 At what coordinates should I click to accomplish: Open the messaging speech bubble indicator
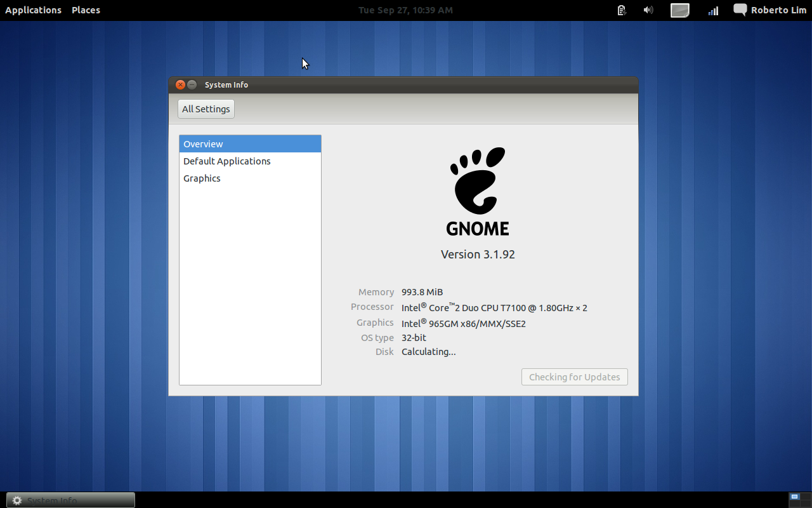click(739, 10)
